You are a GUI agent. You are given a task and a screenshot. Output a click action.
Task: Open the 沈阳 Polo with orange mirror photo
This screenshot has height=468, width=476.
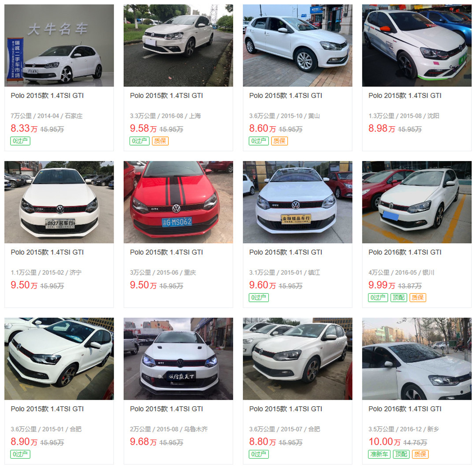(417, 45)
